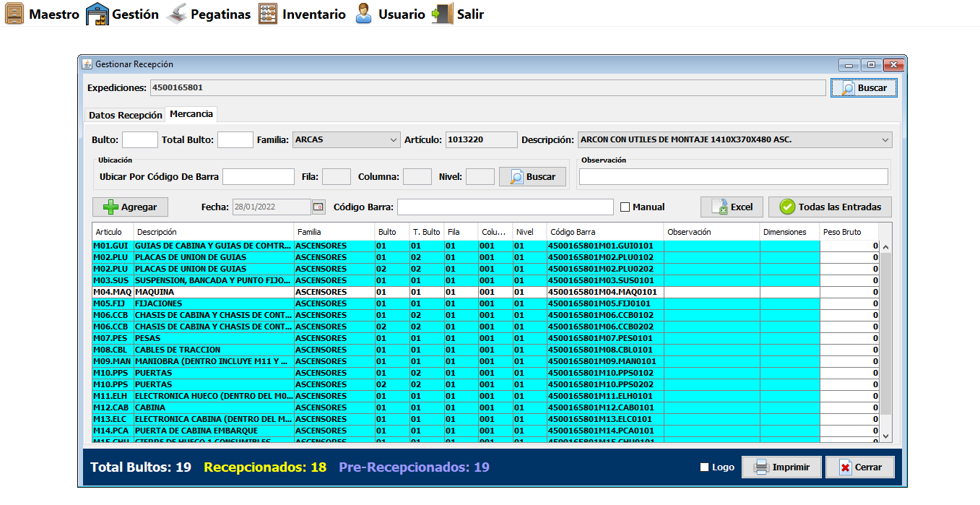This screenshot has width=980, height=505.
Task: Toggle the Logo checkbox
Action: [x=705, y=467]
